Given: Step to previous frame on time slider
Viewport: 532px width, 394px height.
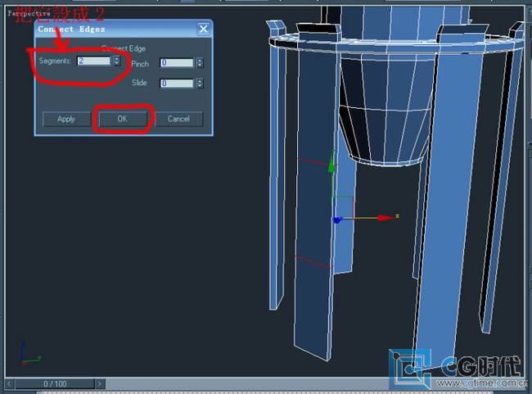Looking at the screenshot, I should [x=9, y=384].
